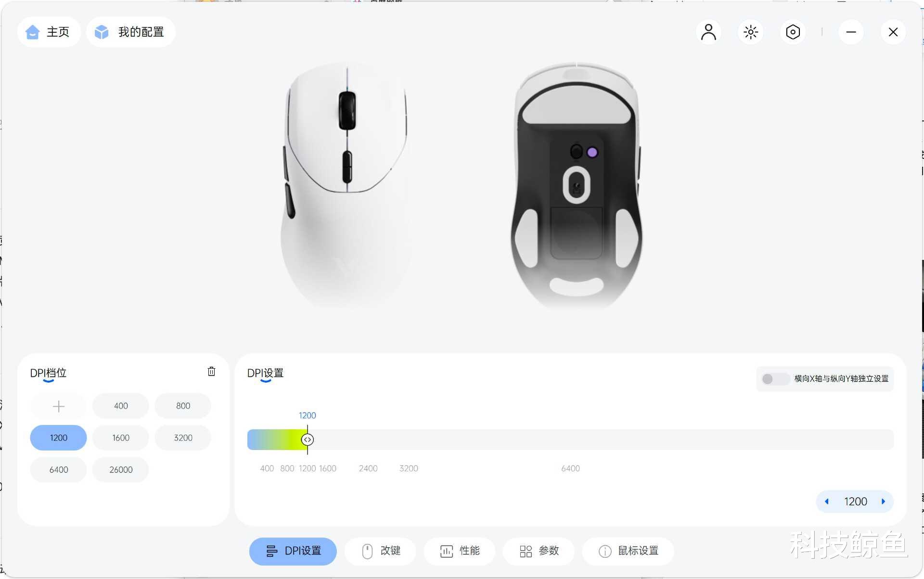
Task: Delete DPI level with trash icon
Action: point(211,372)
